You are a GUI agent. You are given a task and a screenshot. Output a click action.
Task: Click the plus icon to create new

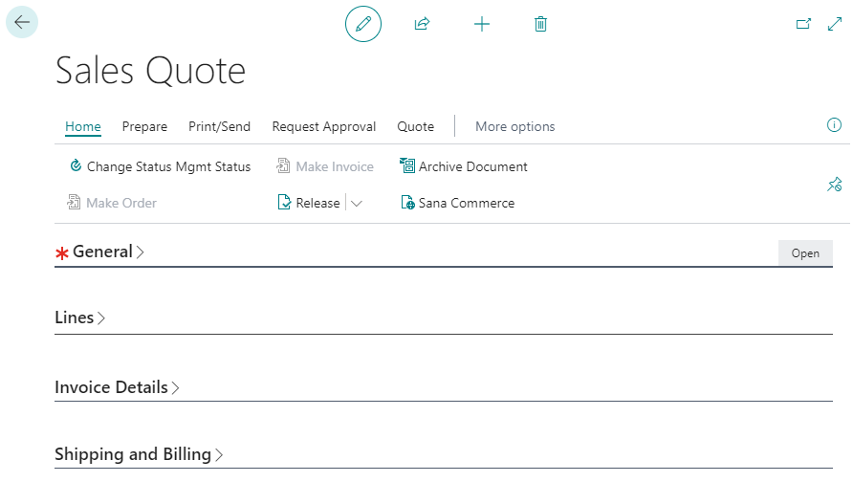[x=482, y=24]
